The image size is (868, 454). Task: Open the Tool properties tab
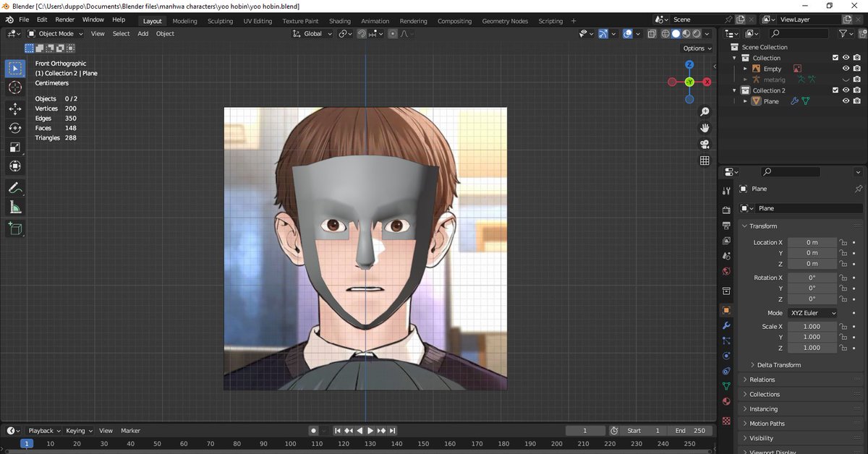(726, 191)
